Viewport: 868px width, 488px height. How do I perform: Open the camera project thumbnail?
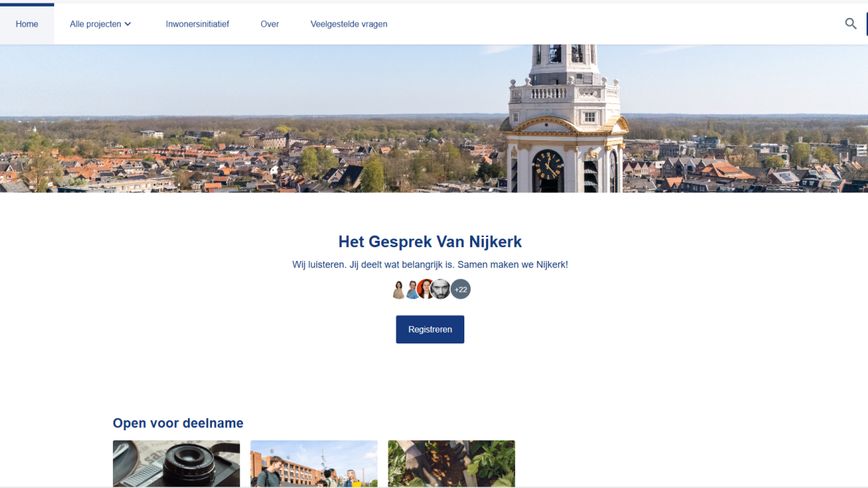pos(176,463)
